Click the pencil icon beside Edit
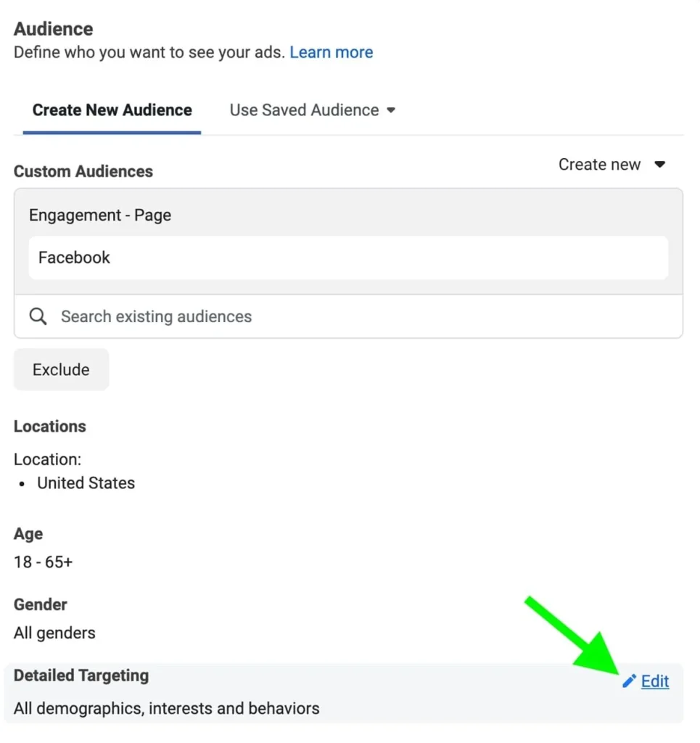Image resolution: width=700 pixels, height=743 pixels. pyautogui.click(x=629, y=681)
